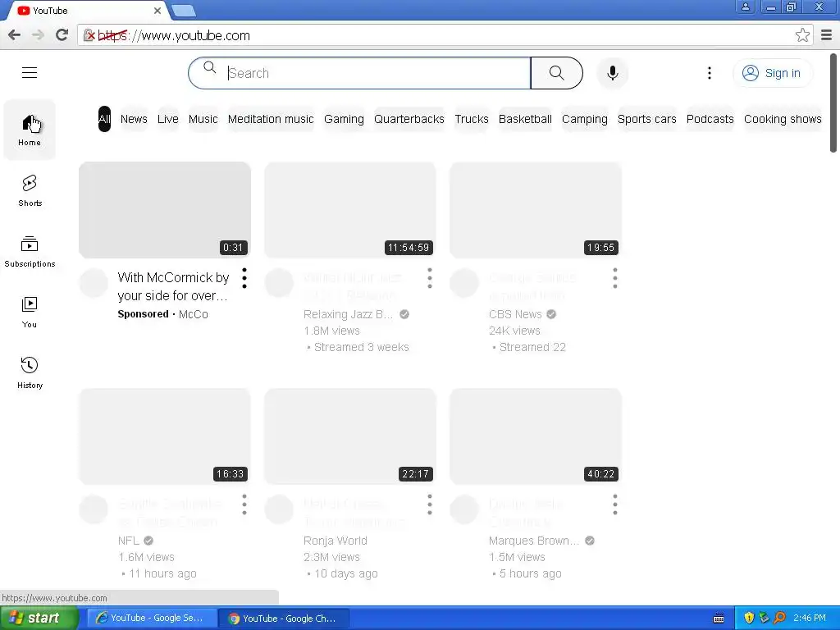This screenshot has height=630, width=840.
Task: Click the magnifier search button
Action: click(557, 73)
